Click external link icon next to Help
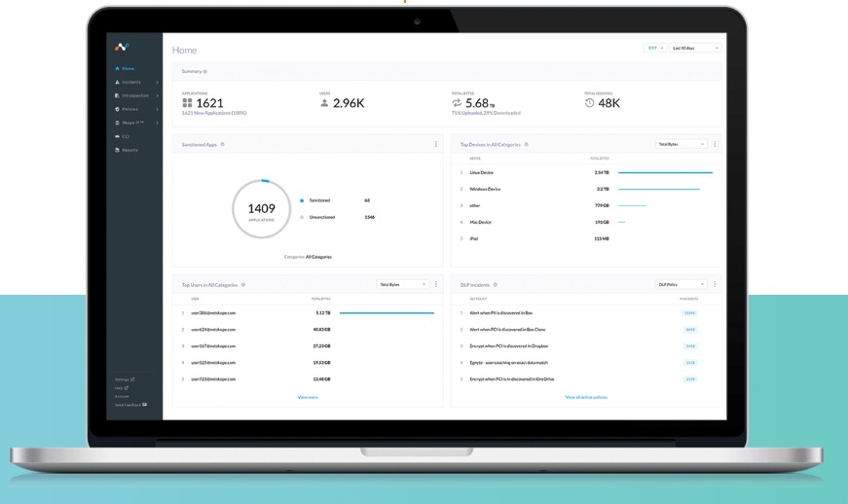The image size is (848, 504). click(127, 388)
